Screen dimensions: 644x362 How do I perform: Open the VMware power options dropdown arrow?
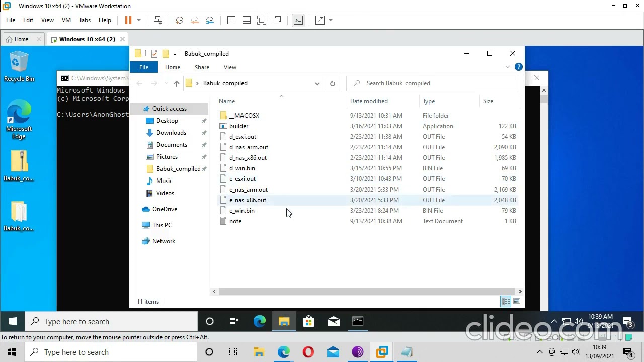(139, 20)
